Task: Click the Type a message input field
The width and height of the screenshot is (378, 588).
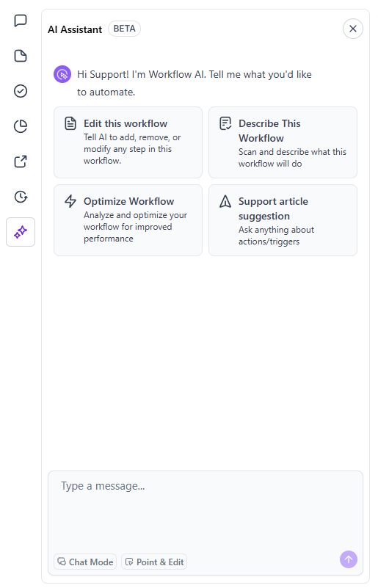Action: (x=206, y=511)
